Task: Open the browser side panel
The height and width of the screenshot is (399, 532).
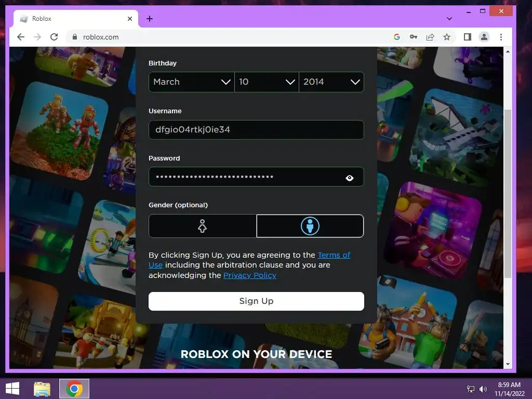Action: click(x=467, y=37)
